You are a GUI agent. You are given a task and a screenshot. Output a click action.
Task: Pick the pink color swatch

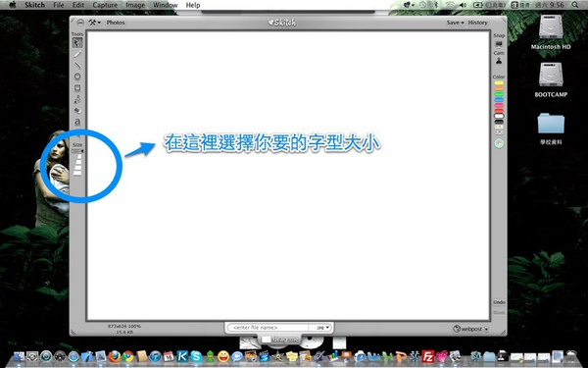coord(499,106)
